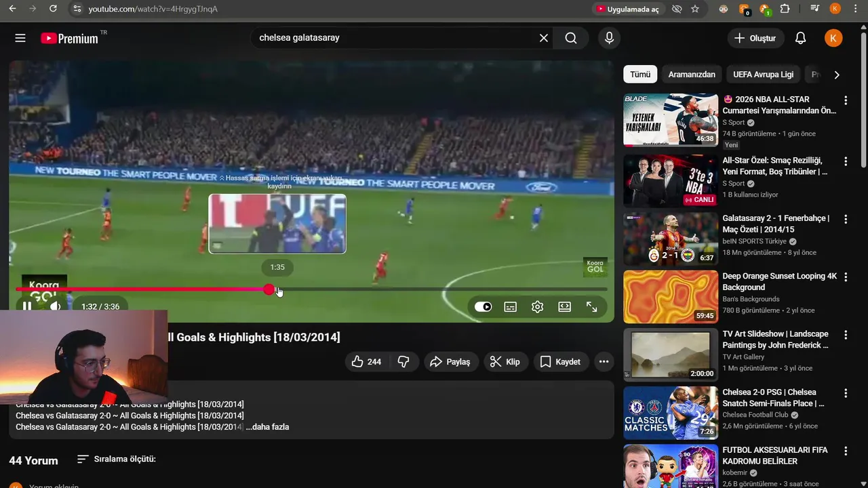
Task: Open the player settings gear
Action: 538,306
